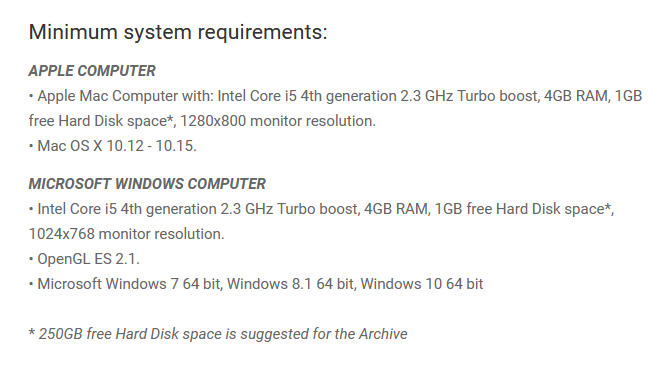Screen dimensions: 668x366
Task: Select the Mac OS X 10.12 - 10.15 bullet
Action: click(113, 146)
